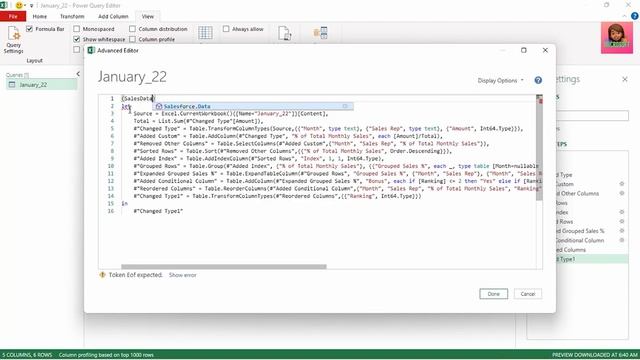Switch to the Add Column ribbon tab

pyautogui.click(x=113, y=16)
